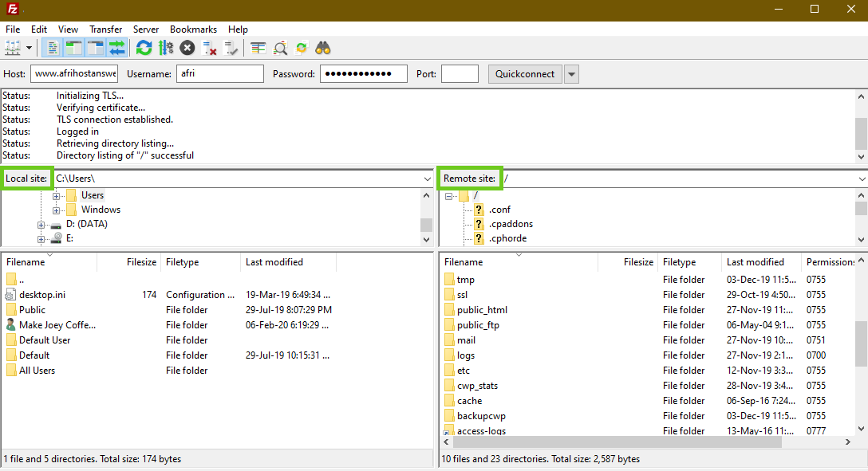
Task: Refresh the file and folder lists
Action: pos(144,48)
